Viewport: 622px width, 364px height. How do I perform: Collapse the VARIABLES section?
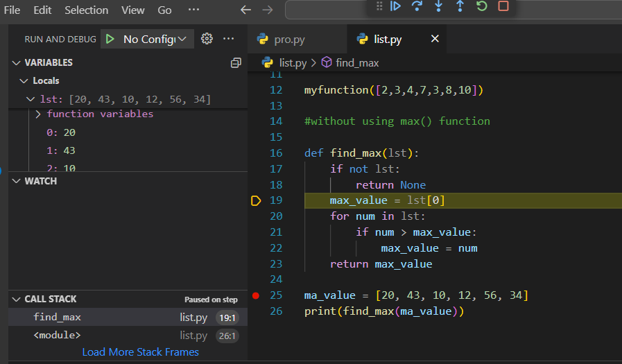[49, 62]
